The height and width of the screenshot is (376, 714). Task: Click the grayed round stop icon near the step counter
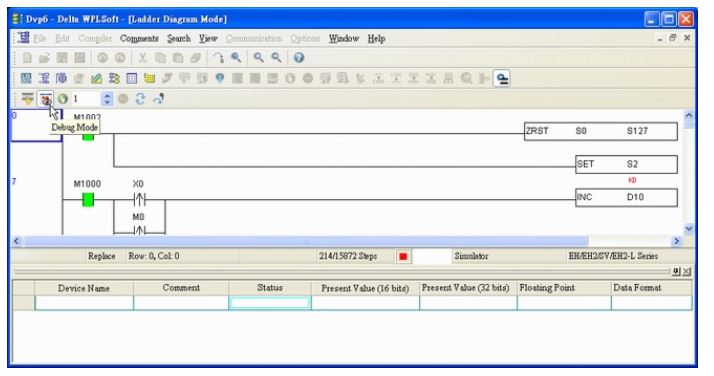pyautogui.click(x=123, y=99)
